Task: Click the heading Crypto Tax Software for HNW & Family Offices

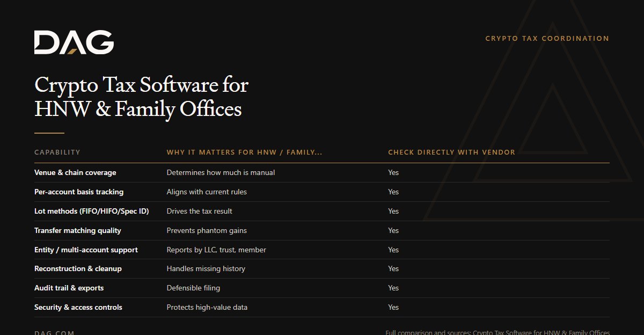Action: pyautogui.click(x=141, y=97)
